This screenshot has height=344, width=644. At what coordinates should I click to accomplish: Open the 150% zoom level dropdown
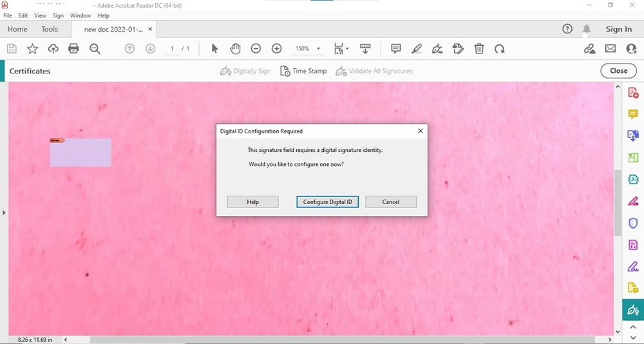[x=307, y=49]
